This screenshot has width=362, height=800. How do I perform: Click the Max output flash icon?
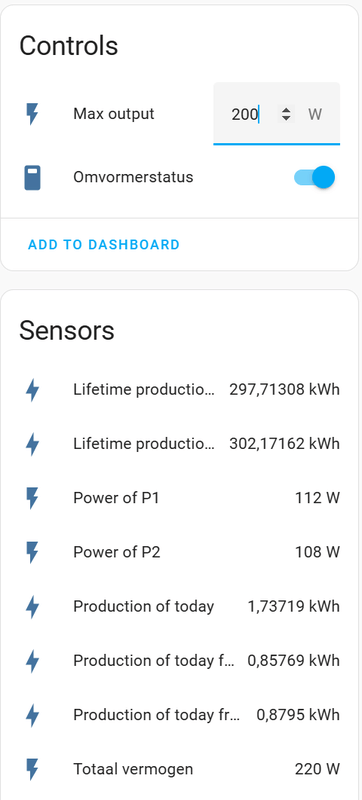click(x=32, y=114)
